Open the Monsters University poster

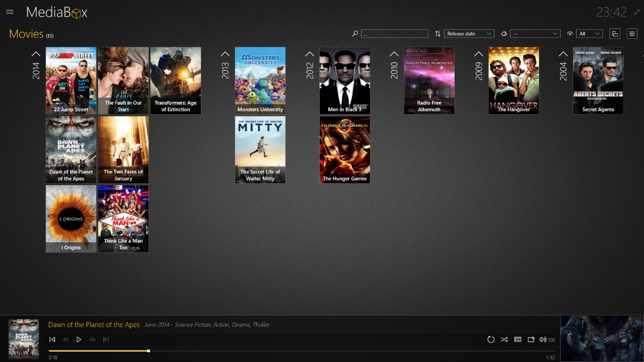260,81
